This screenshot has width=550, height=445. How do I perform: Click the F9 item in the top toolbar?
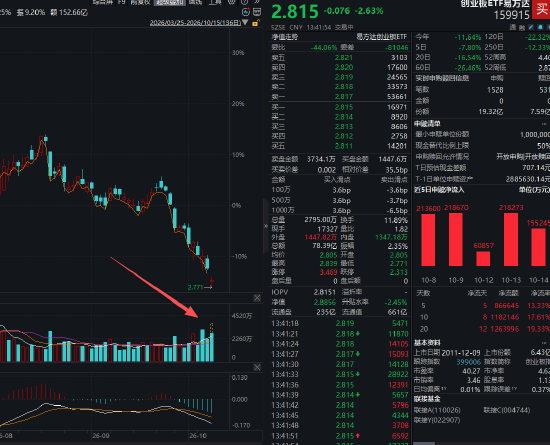[x=121, y=2]
